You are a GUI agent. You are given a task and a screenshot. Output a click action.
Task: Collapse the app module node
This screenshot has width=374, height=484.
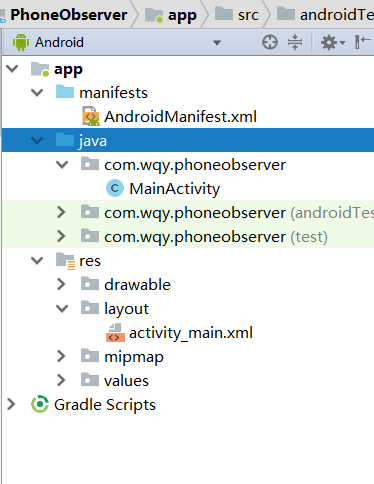click(x=12, y=69)
